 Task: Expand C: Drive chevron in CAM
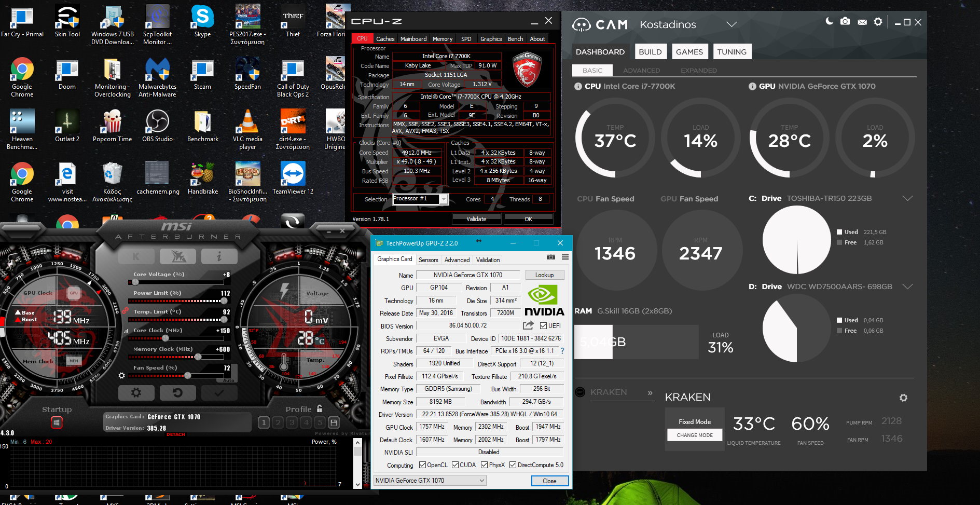pyautogui.click(x=907, y=198)
